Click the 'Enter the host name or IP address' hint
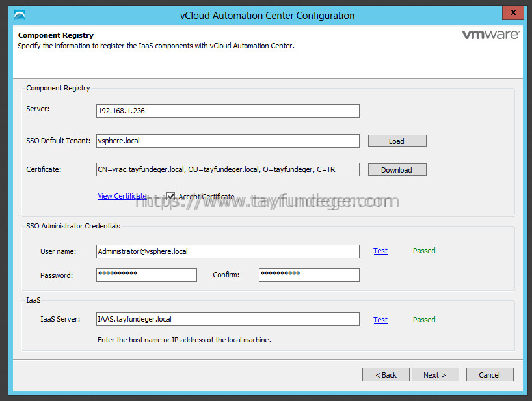The width and height of the screenshot is (532, 401). point(184,340)
